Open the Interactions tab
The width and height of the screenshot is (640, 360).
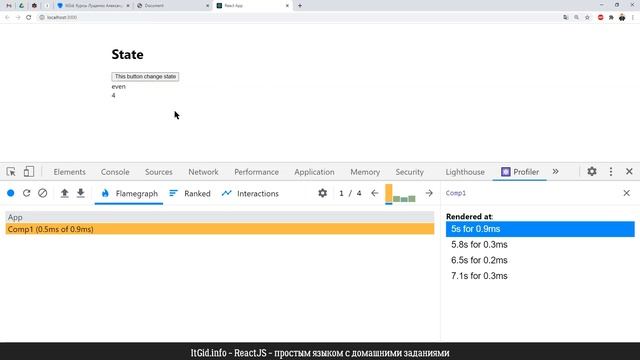point(250,193)
